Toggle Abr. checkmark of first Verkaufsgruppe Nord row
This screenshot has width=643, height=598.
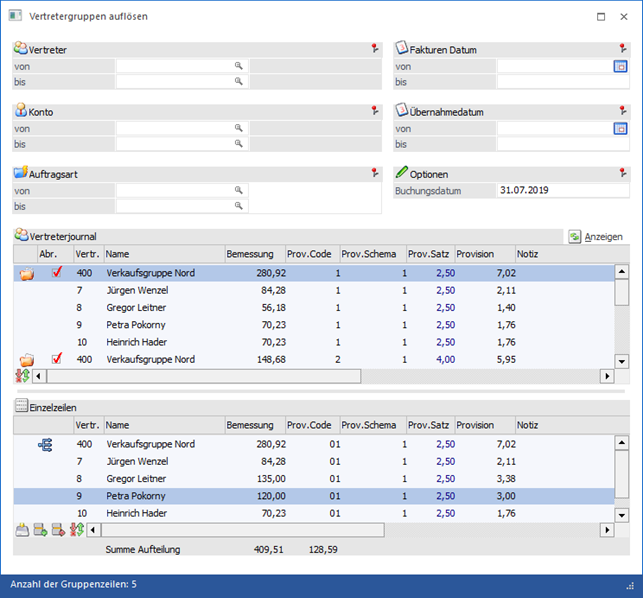click(57, 273)
